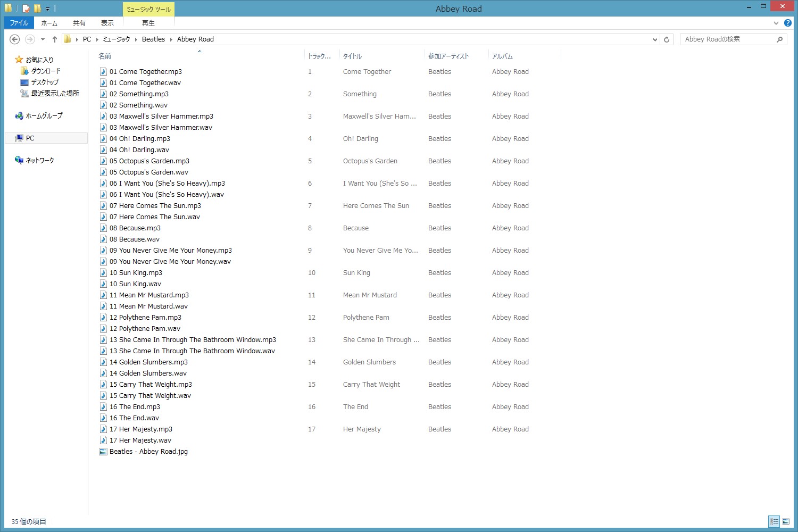Screen dimensions: 798x532
Task: Select file 06 I Want You (She's So Heavy).wav
Action: click(167, 194)
